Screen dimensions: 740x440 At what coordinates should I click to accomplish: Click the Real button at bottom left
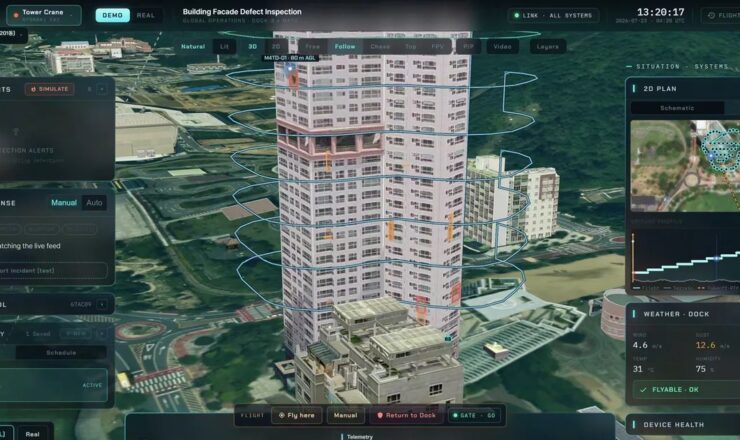pos(33,434)
